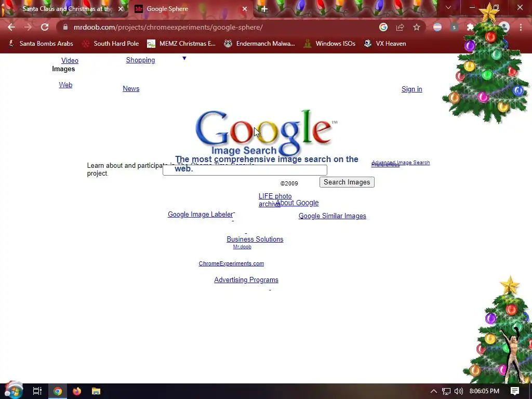
Task: Close the Google Sphere tab
Action: point(245,9)
